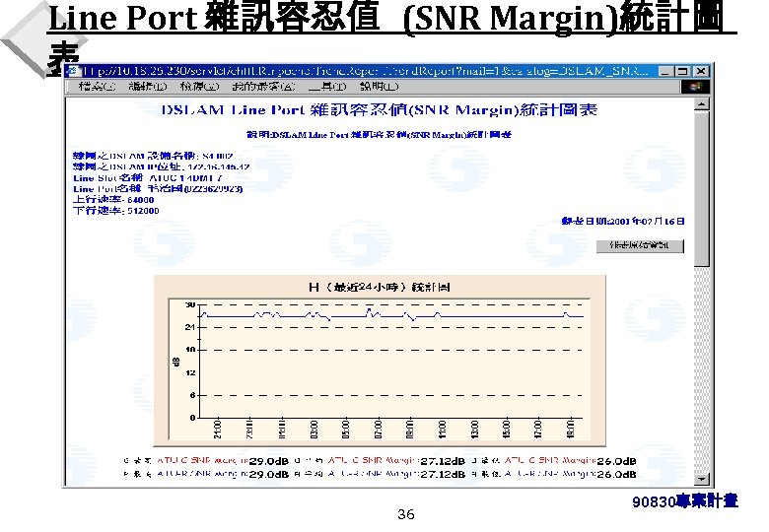Viewport: 769px width, 532px height.
Task: Open the 我的最愛 (Favorites) menu
Action: point(264,87)
